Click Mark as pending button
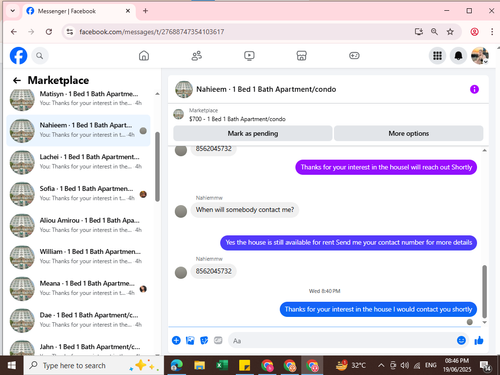The image size is (500, 375). pos(253,133)
